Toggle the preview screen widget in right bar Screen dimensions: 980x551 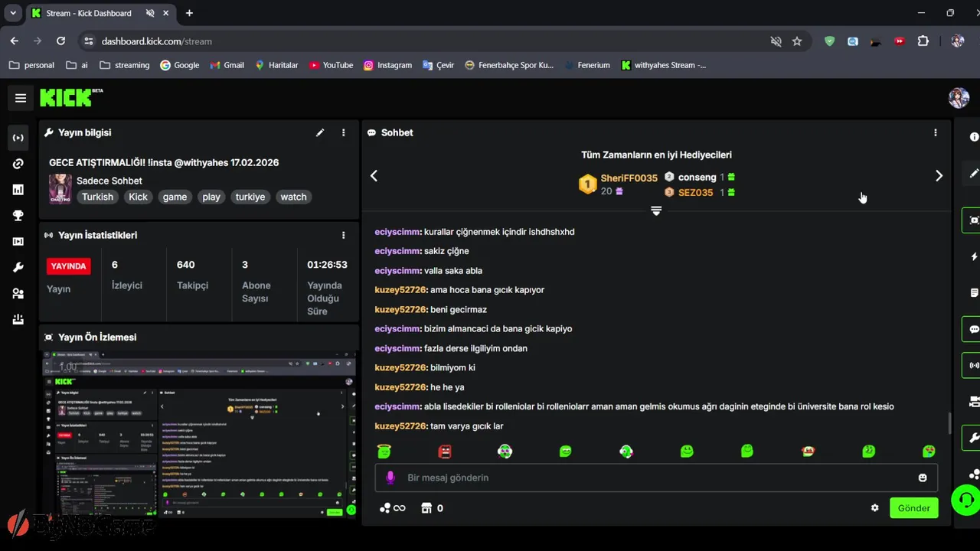(973, 220)
